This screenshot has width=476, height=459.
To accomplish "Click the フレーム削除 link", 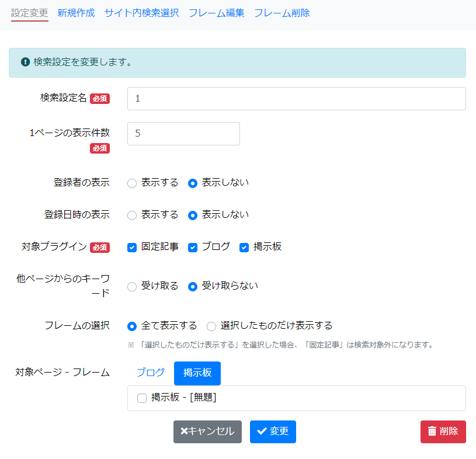I will (283, 11).
